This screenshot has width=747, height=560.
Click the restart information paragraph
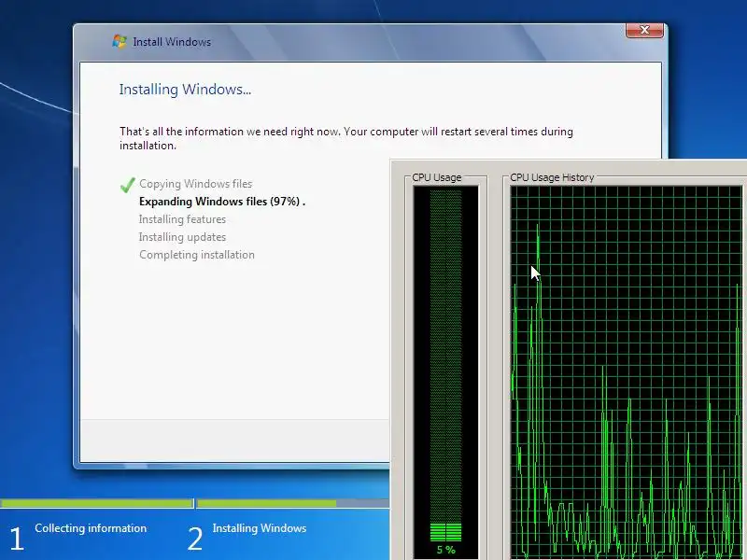[x=346, y=138]
